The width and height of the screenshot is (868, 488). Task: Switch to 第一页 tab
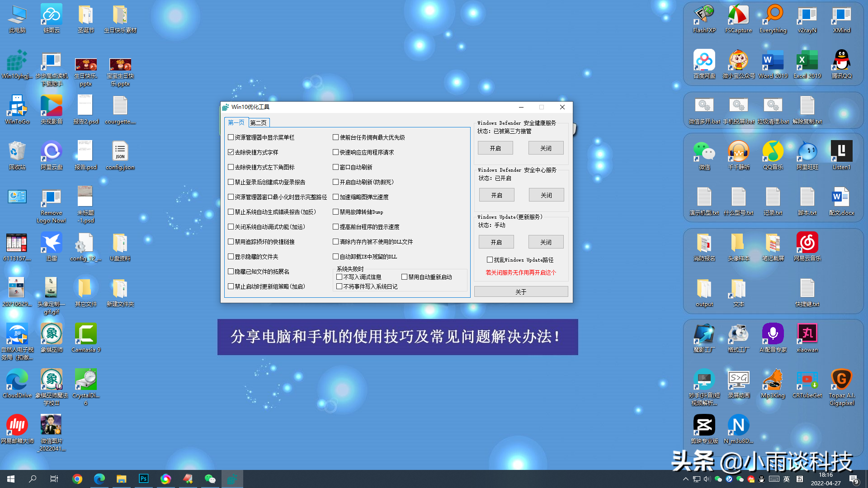tap(236, 123)
